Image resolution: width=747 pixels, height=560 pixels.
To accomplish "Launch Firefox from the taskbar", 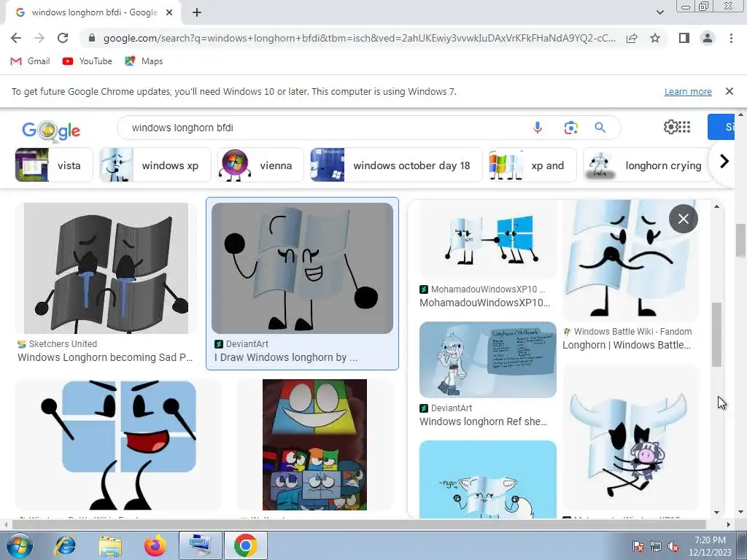I will pos(155,545).
